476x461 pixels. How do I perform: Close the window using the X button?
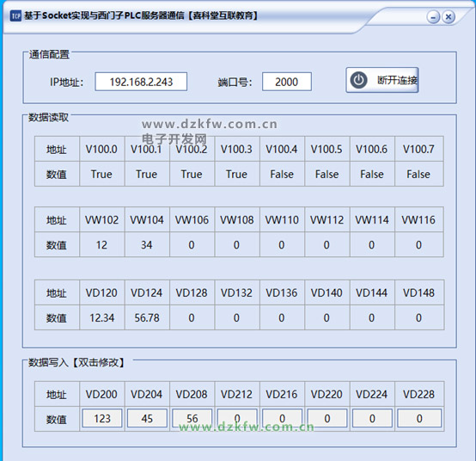tap(449, 17)
